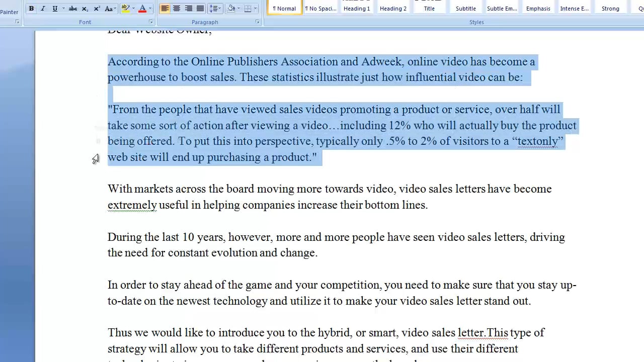The image size is (644, 362).
Task: Center align the selected paragraph
Action: click(176, 9)
